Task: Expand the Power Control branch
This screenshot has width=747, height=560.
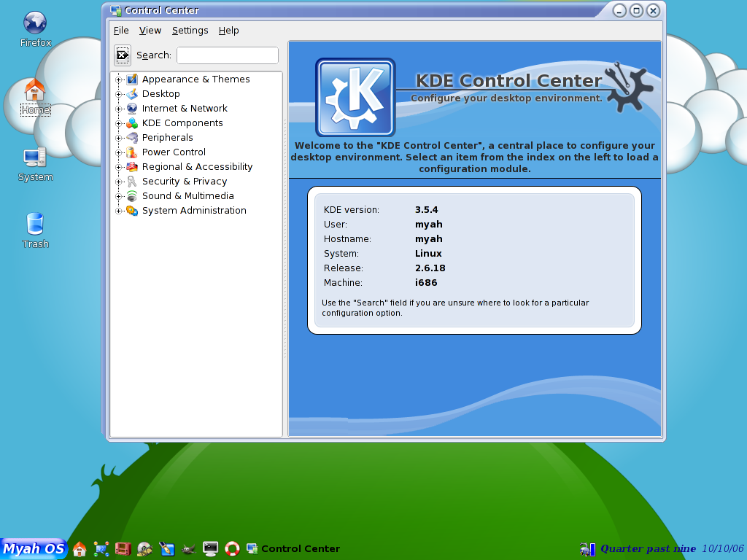Action: pyautogui.click(x=119, y=153)
